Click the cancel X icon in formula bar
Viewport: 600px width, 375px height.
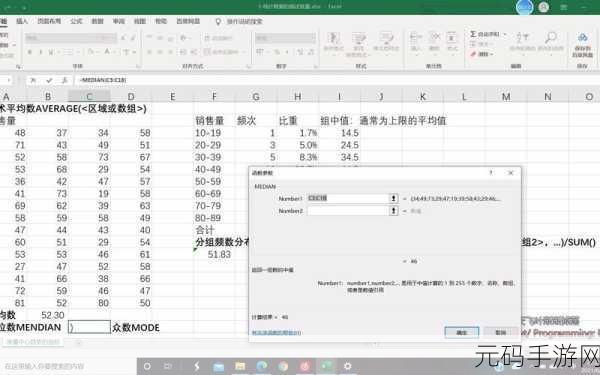tap(33, 80)
